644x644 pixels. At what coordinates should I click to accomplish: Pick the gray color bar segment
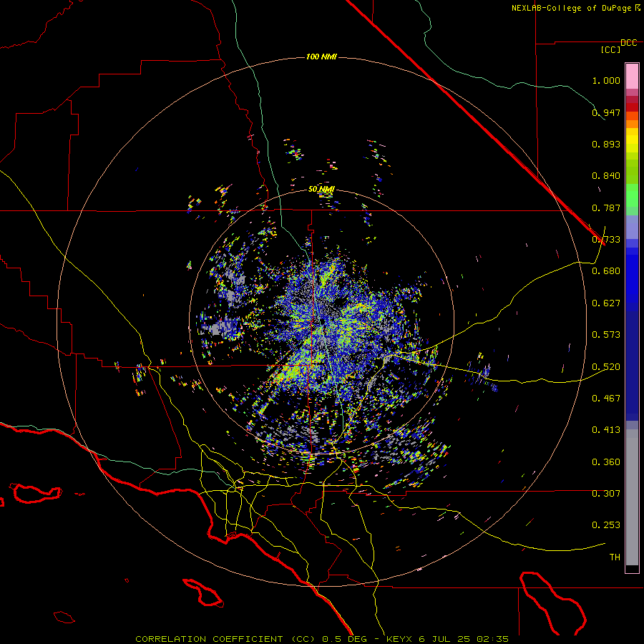[632, 497]
